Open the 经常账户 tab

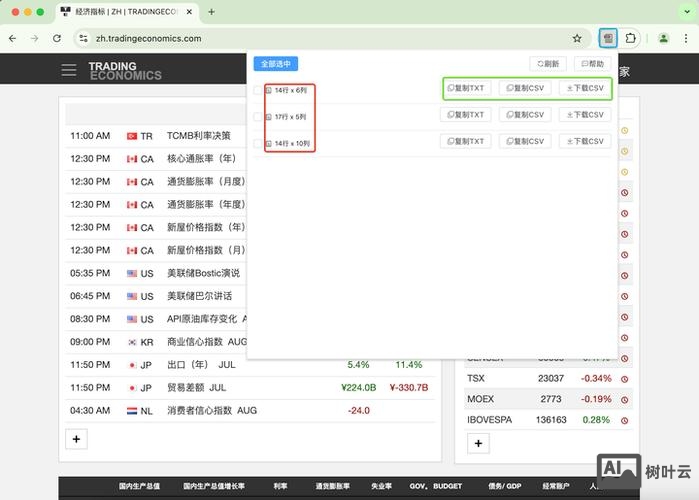point(555,486)
